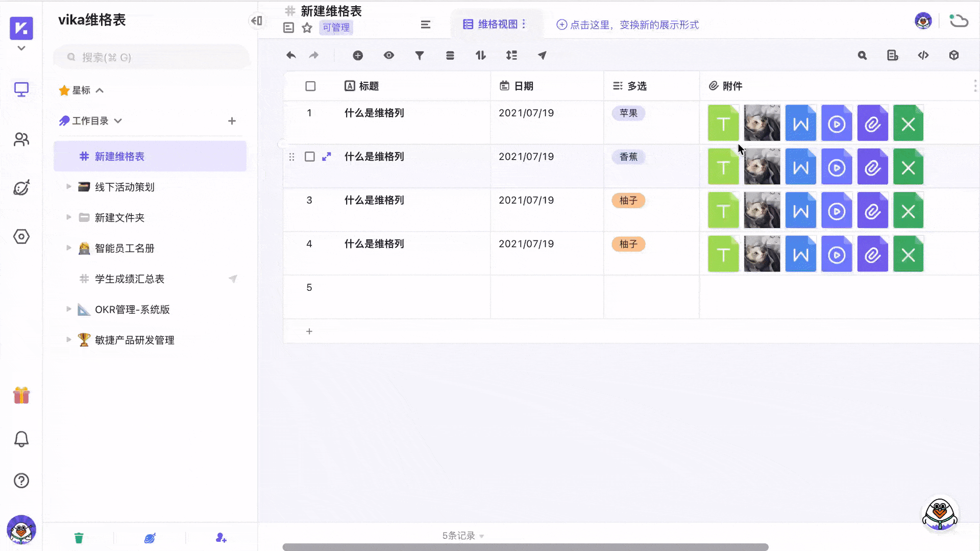Click the 可管理 permission label
Screen dimensions: 980x551
[x=336, y=28]
